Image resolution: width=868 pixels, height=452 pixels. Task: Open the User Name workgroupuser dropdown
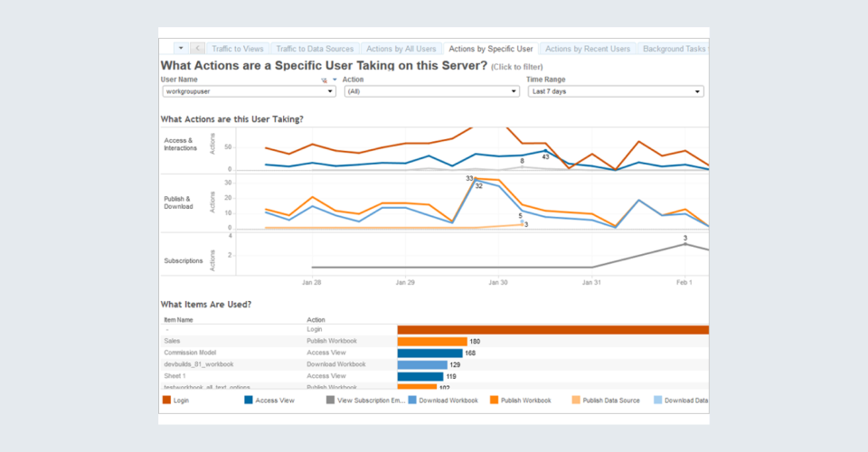249,91
